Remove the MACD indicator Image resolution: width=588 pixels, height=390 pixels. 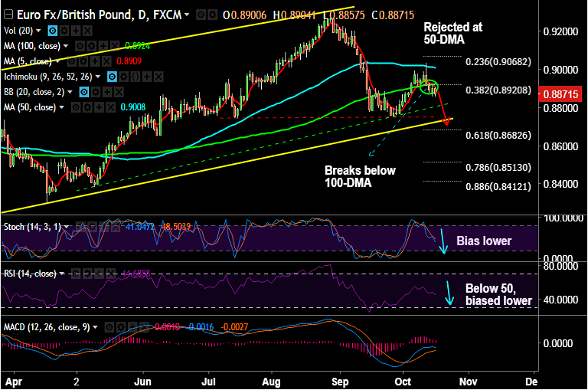click(144, 327)
